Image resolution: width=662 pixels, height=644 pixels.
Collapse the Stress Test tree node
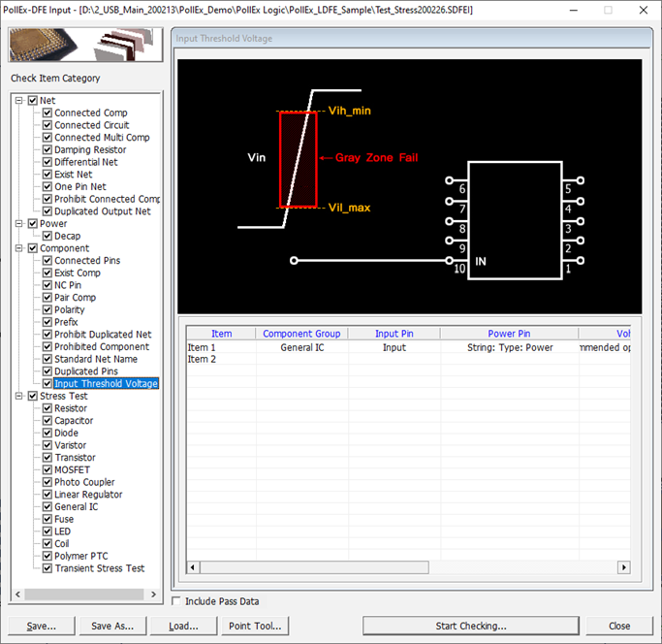click(x=20, y=397)
